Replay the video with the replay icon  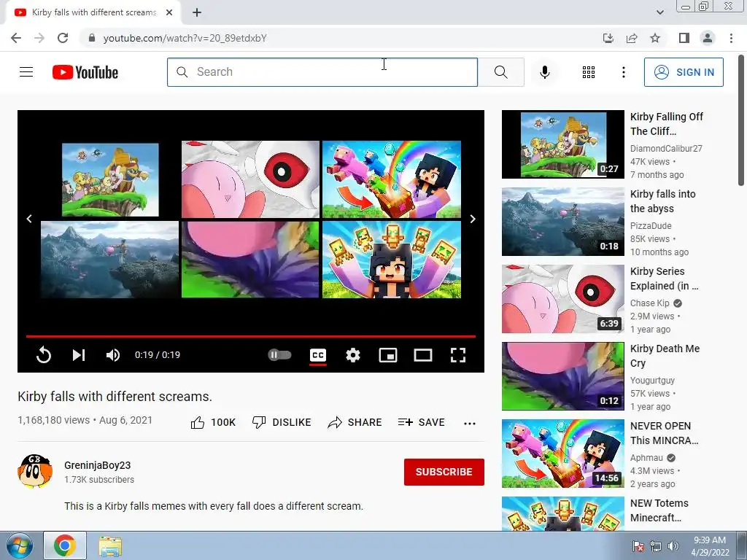(43, 355)
